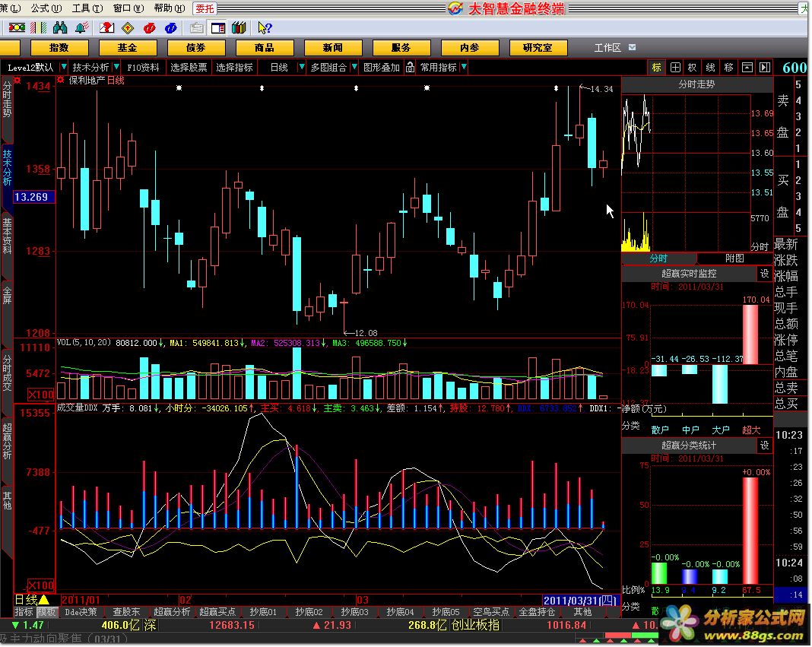
Task: Click the gear icon next to 保利地产
Action: click(x=61, y=80)
